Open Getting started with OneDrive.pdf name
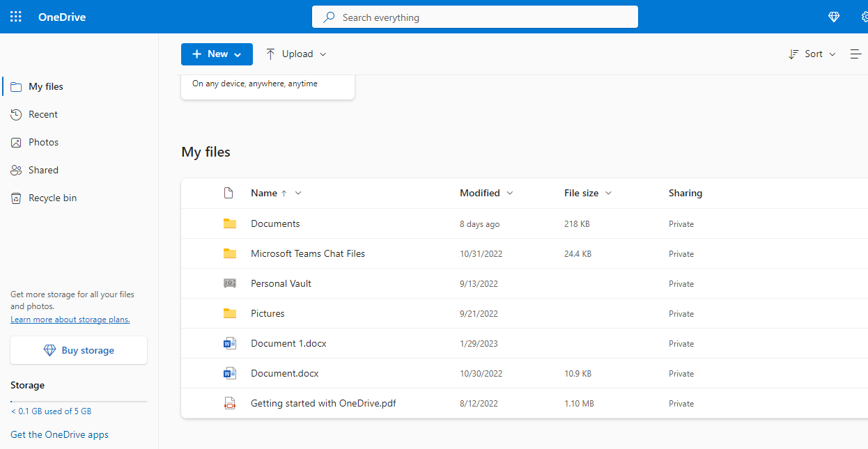 pyautogui.click(x=323, y=403)
